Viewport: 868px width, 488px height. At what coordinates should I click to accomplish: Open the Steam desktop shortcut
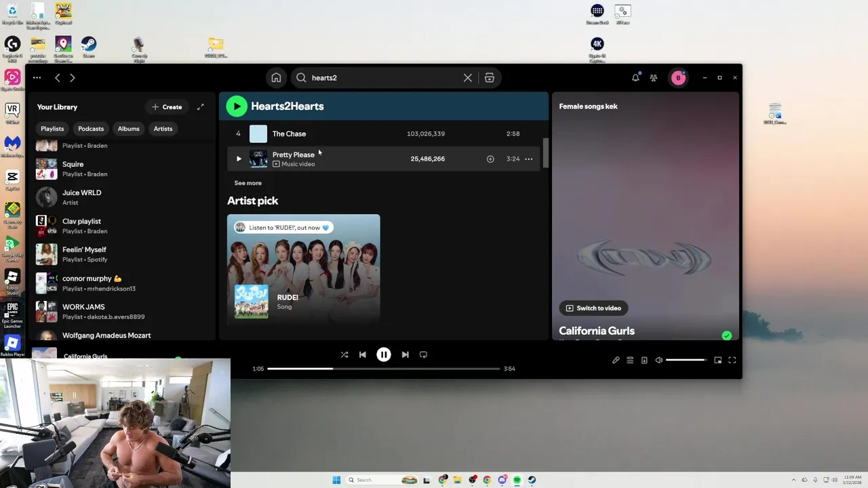(88, 47)
